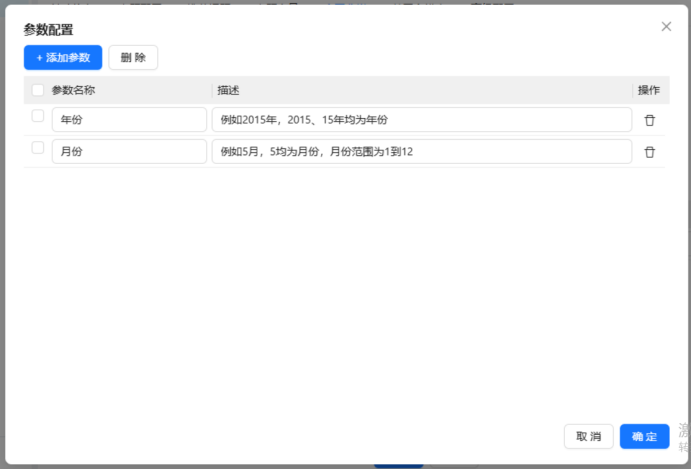Click the 添加参数 button
The width and height of the screenshot is (692, 470).
coord(63,58)
